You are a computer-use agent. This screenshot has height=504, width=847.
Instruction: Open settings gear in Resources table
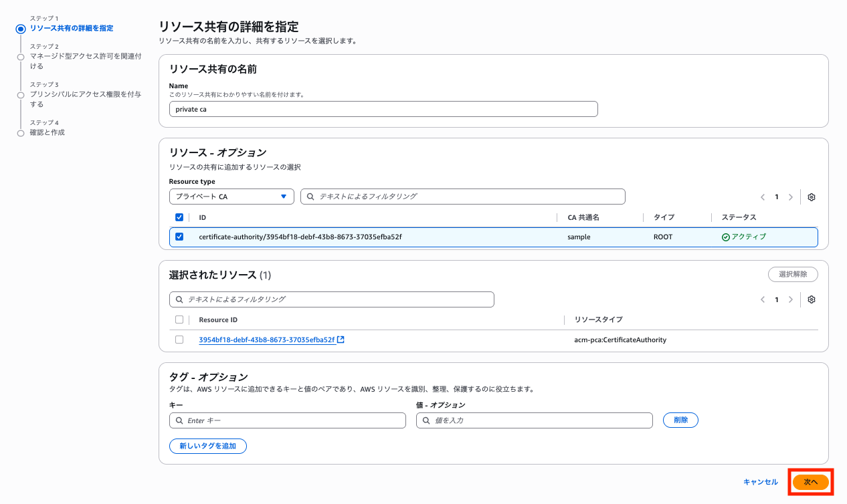coord(812,197)
